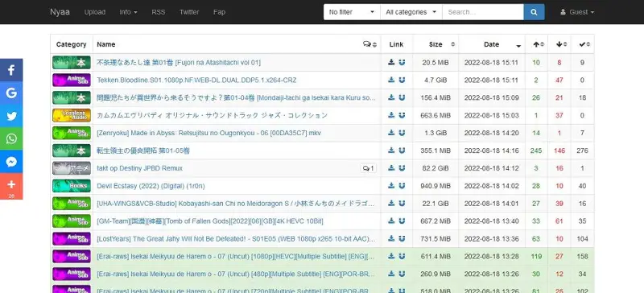Download torrent for Made in Abyss row
Image resolution: width=644 pixels, height=293 pixels.
point(391,133)
